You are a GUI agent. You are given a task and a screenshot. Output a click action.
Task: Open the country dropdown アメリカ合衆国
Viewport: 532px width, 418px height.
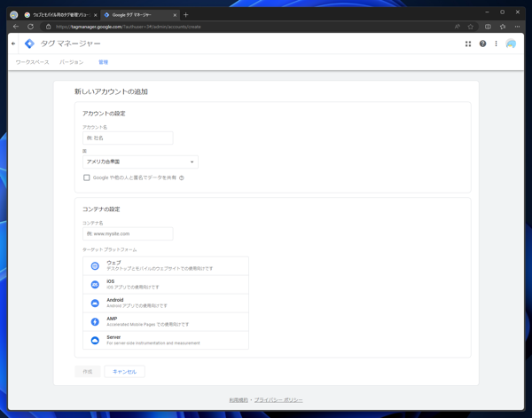pyautogui.click(x=140, y=162)
